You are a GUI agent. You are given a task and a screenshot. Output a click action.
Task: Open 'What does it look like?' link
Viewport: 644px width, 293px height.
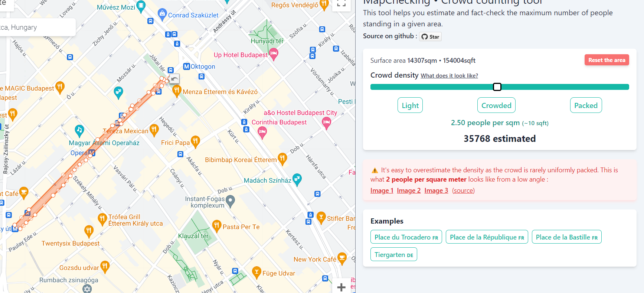pos(449,76)
